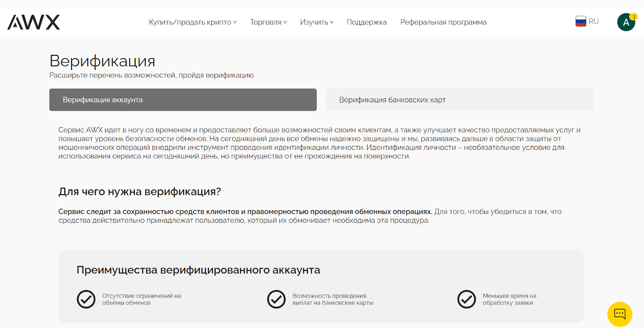Image resolution: width=644 pixels, height=328 pixels.
Task: Click checkmark icon beside "Меньшее время на обработку"
Action: click(466, 299)
